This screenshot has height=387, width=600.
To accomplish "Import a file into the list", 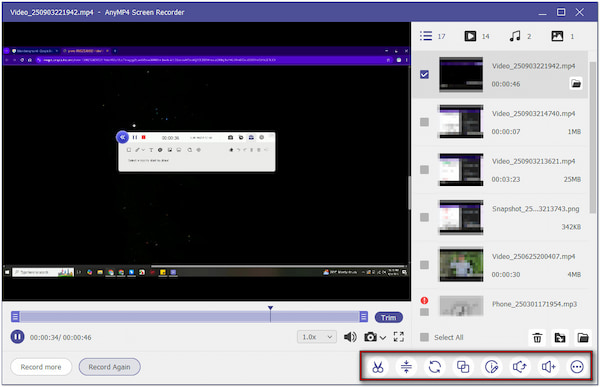I will (x=560, y=338).
